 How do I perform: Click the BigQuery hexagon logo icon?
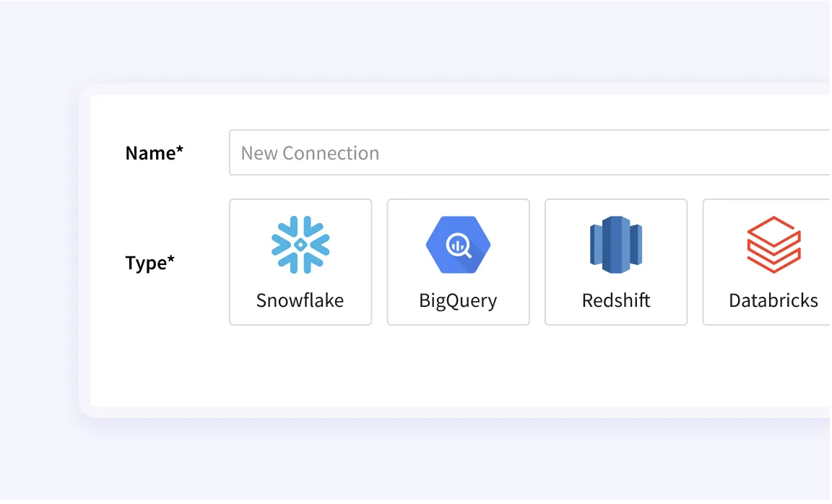click(458, 245)
